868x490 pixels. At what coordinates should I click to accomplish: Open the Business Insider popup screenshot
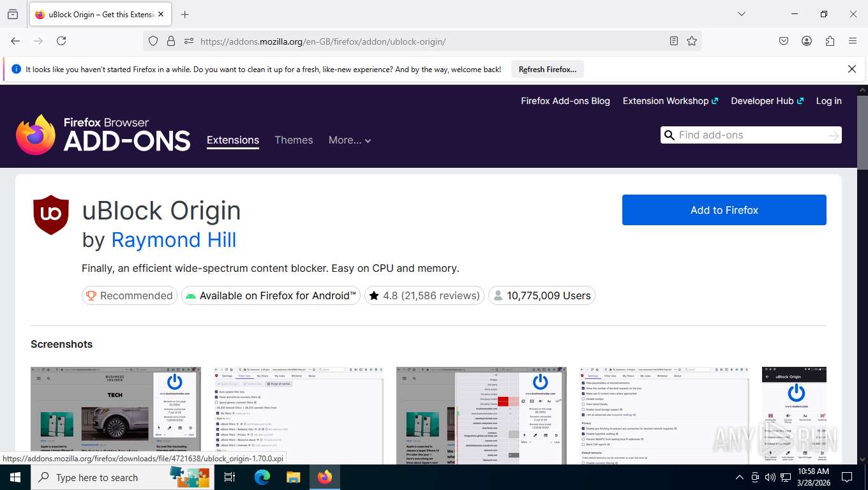click(x=116, y=415)
